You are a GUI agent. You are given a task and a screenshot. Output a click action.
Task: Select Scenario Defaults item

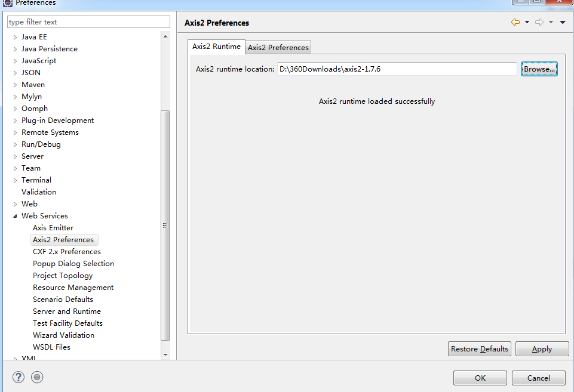[x=63, y=300]
